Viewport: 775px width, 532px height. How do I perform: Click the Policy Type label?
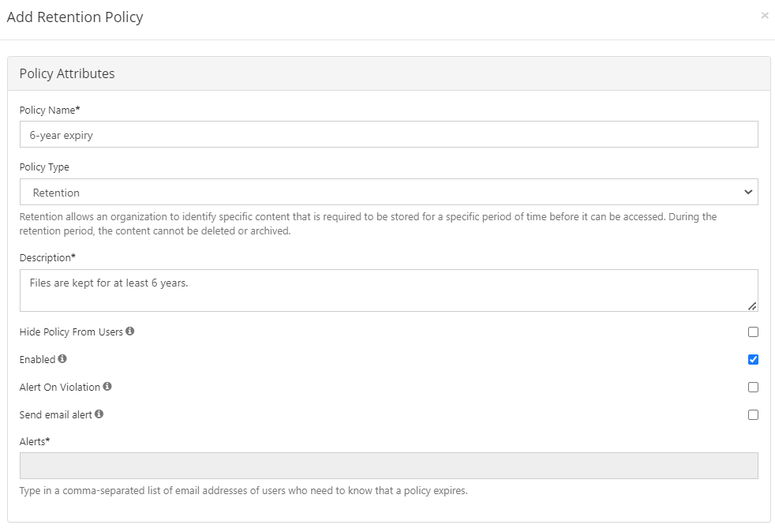tap(44, 167)
